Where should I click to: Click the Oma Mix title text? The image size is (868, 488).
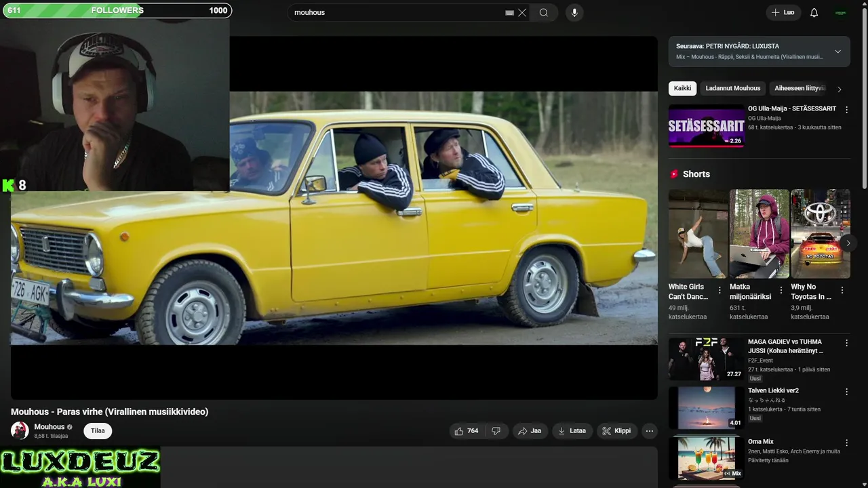(x=761, y=442)
